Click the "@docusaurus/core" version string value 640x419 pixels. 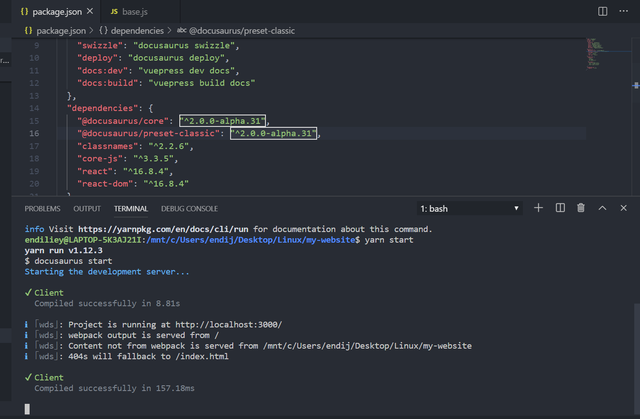pyautogui.click(x=222, y=121)
